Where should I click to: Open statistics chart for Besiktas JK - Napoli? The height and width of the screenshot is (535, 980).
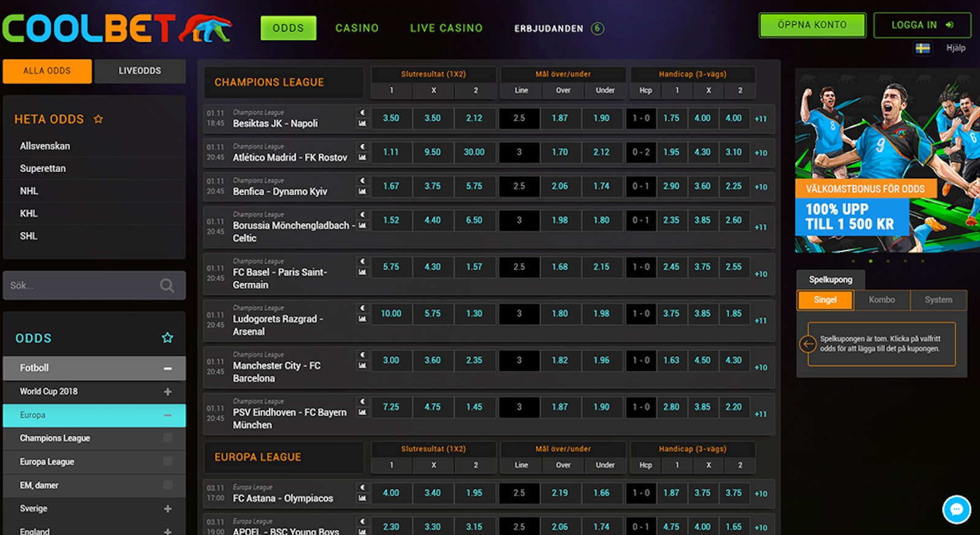[363, 124]
